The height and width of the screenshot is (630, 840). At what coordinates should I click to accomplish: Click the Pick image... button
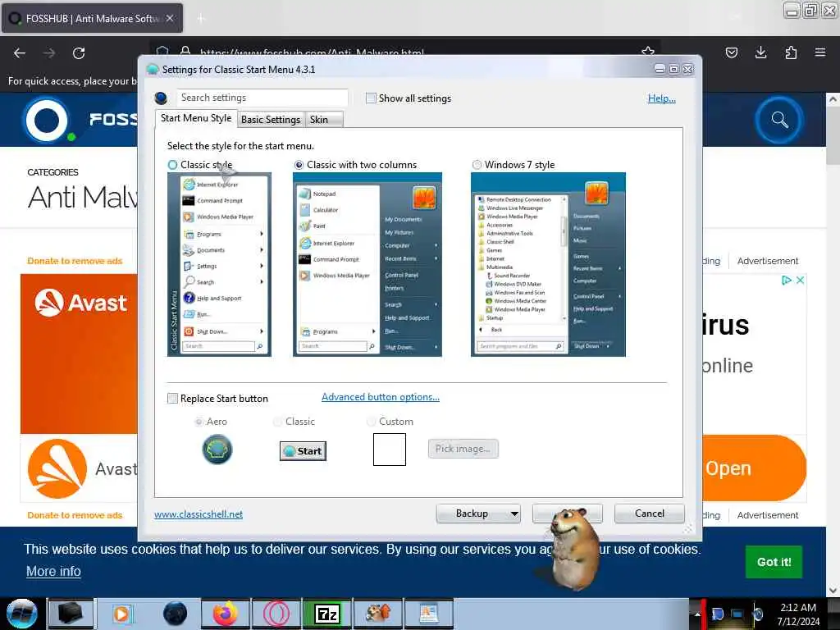[x=463, y=449]
